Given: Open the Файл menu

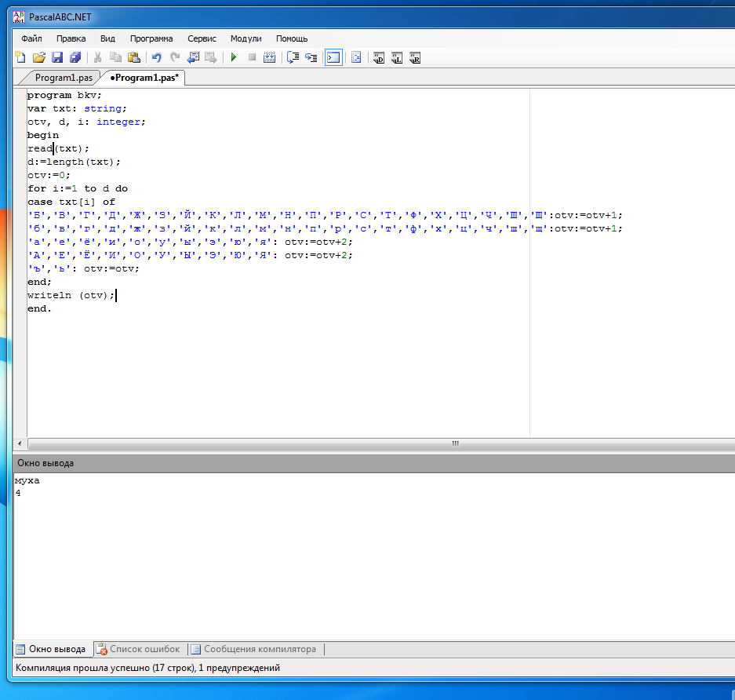Looking at the screenshot, I should click(32, 38).
